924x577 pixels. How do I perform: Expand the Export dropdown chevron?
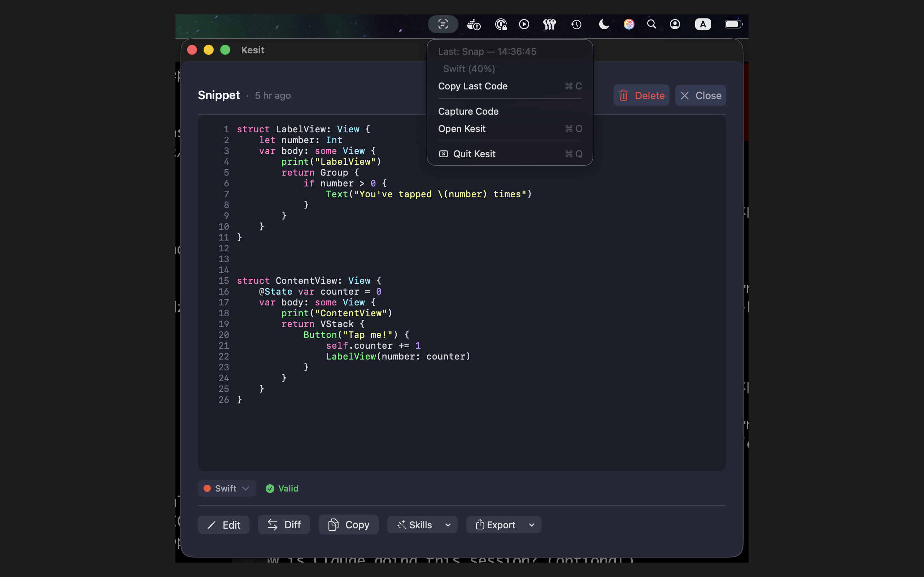pos(532,525)
